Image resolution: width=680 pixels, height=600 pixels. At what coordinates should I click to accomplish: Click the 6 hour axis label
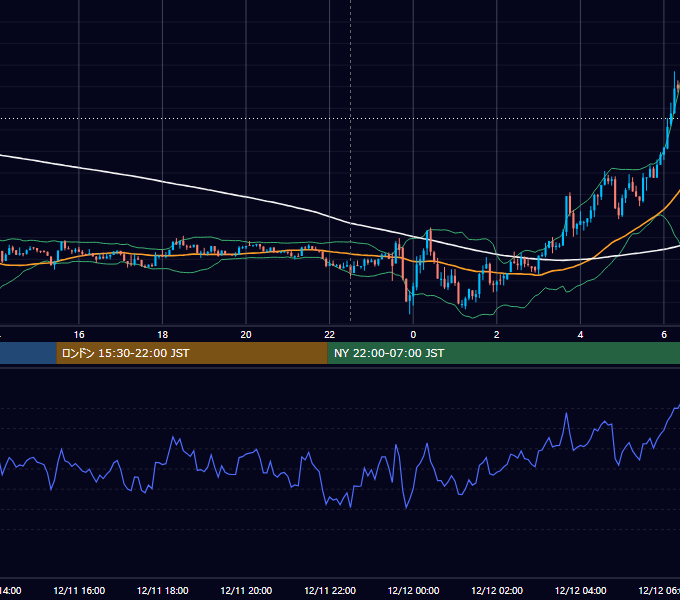(664, 335)
